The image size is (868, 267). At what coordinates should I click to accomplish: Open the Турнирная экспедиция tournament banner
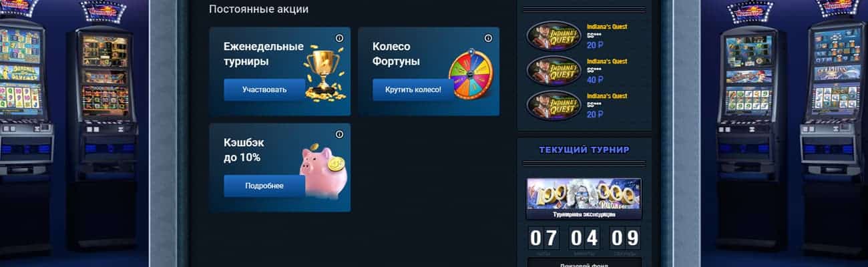coord(584,198)
